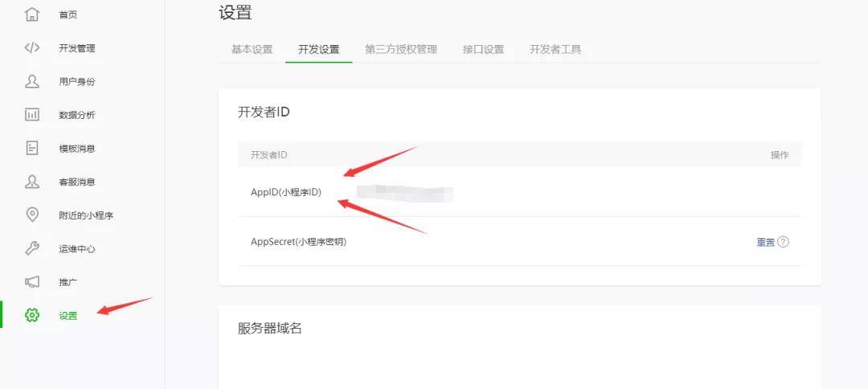Go to the 开发者工具 tab

point(555,49)
